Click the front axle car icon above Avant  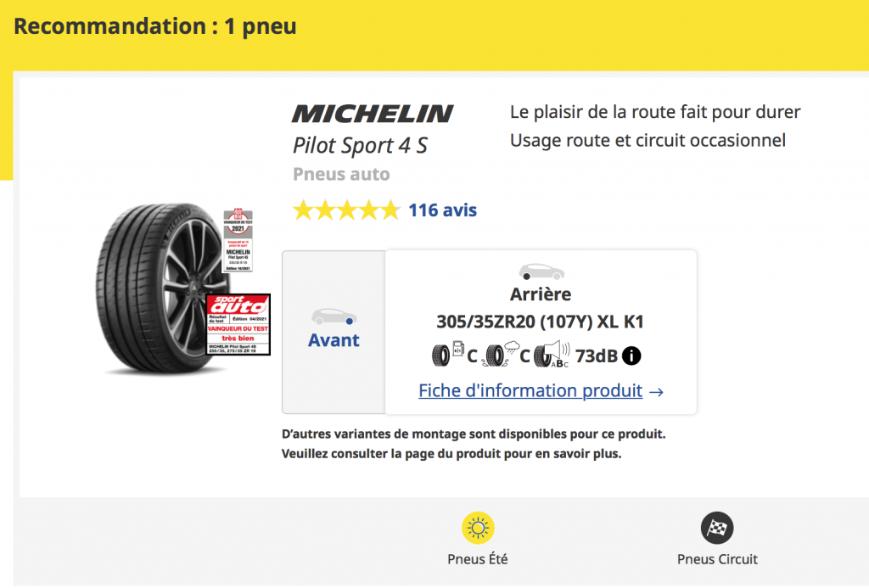(x=334, y=316)
